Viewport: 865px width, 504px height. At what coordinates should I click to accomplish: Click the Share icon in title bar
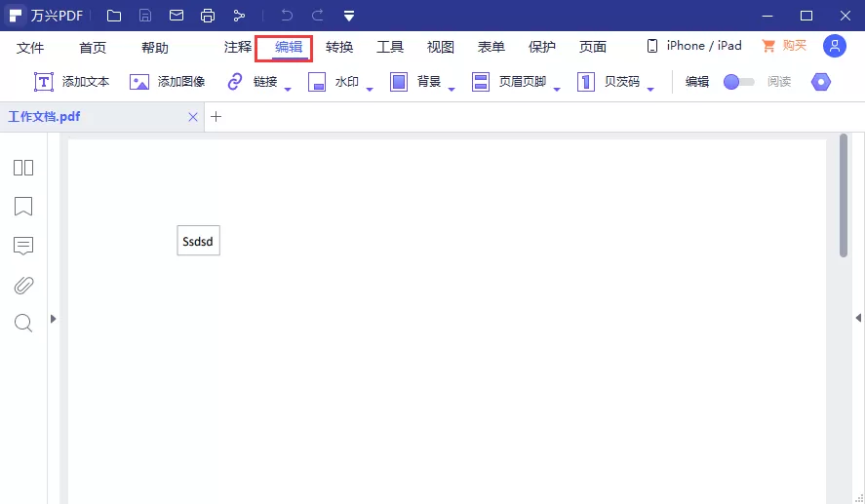239,16
